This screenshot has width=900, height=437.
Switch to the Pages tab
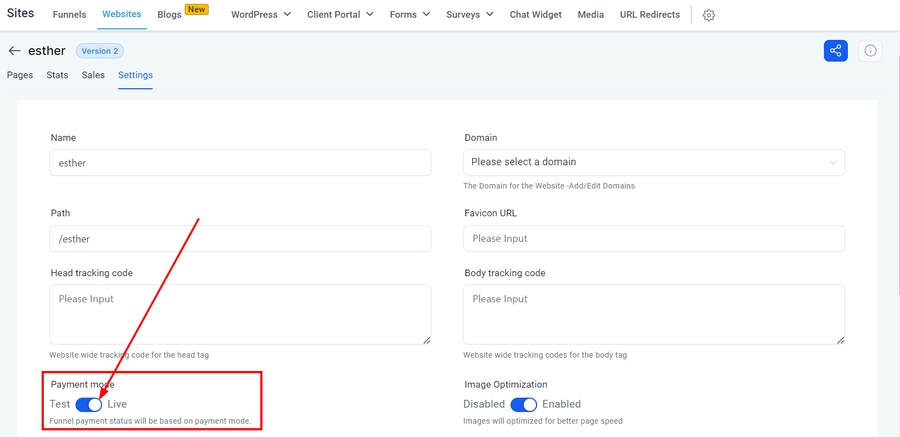point(20,75)
